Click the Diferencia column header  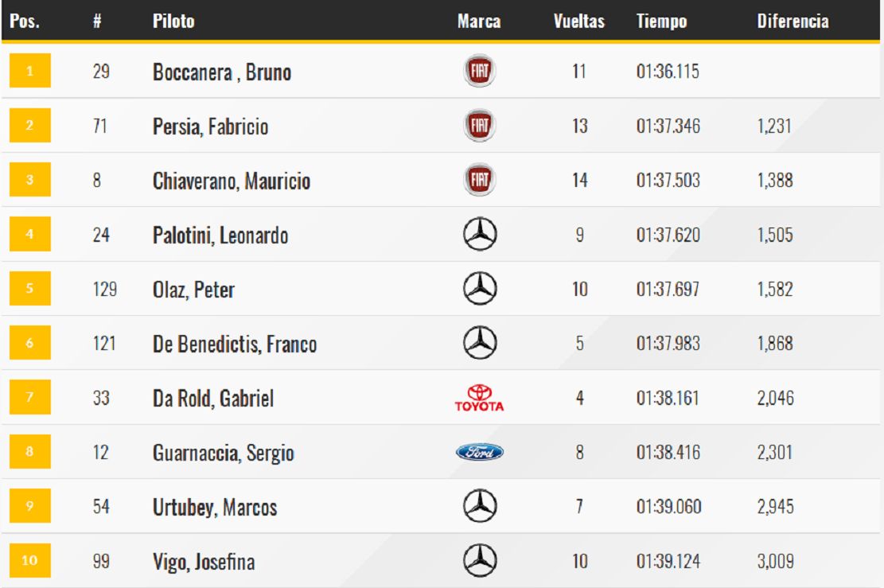tap(792, 21)
